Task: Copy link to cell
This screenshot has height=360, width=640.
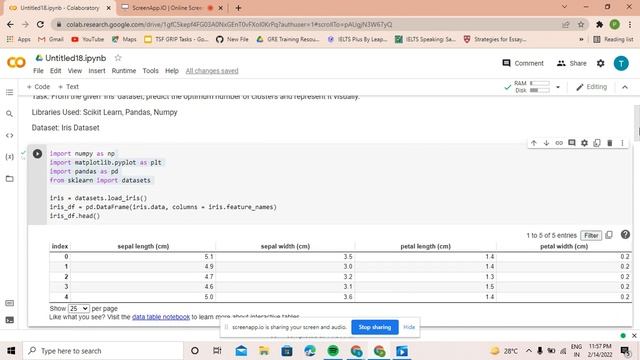Action: pos(559,143)
